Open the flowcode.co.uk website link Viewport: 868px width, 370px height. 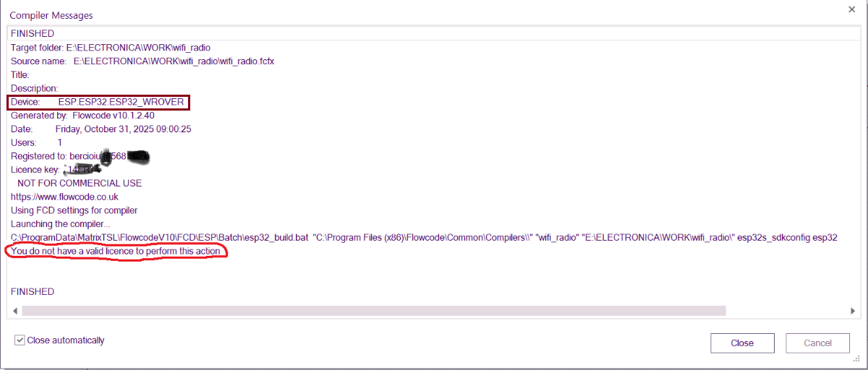coord(64,197)
